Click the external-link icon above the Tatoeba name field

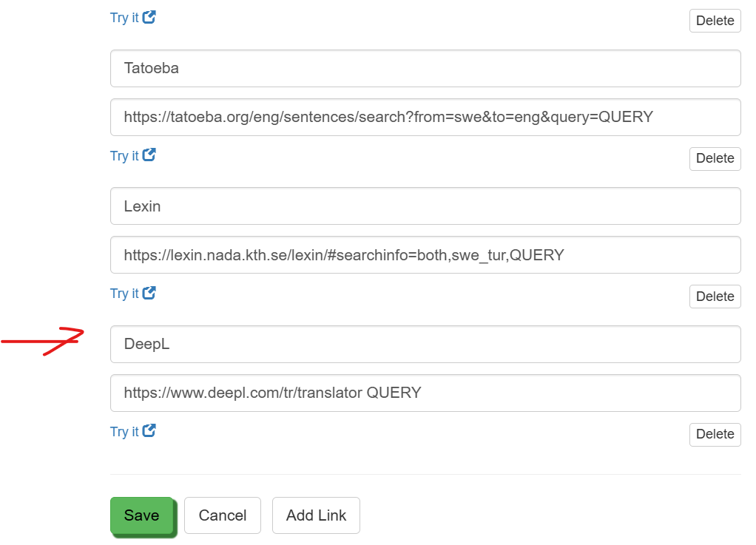149,17
